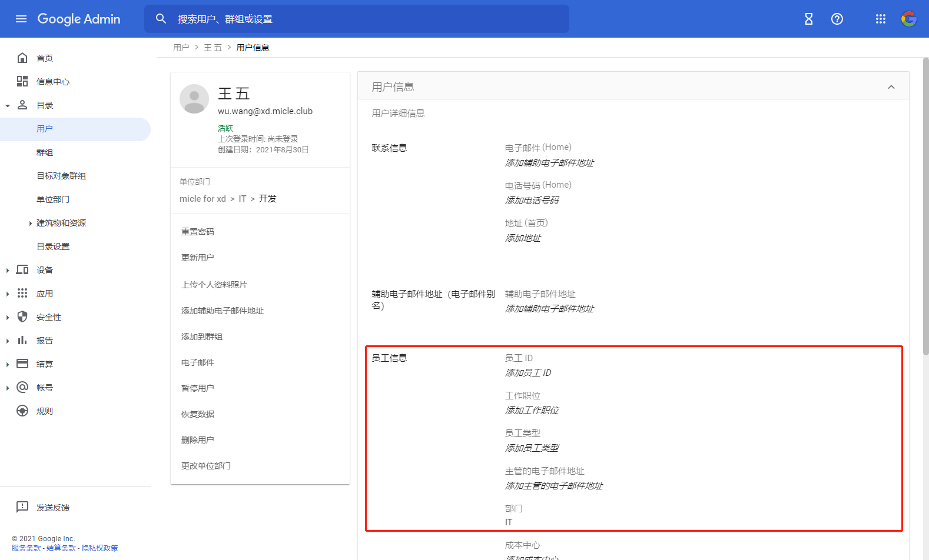The height and width of the screenshot is (560, 929).
Task: Click 开发 in the org unit path
Action: (x=268, y=199)
